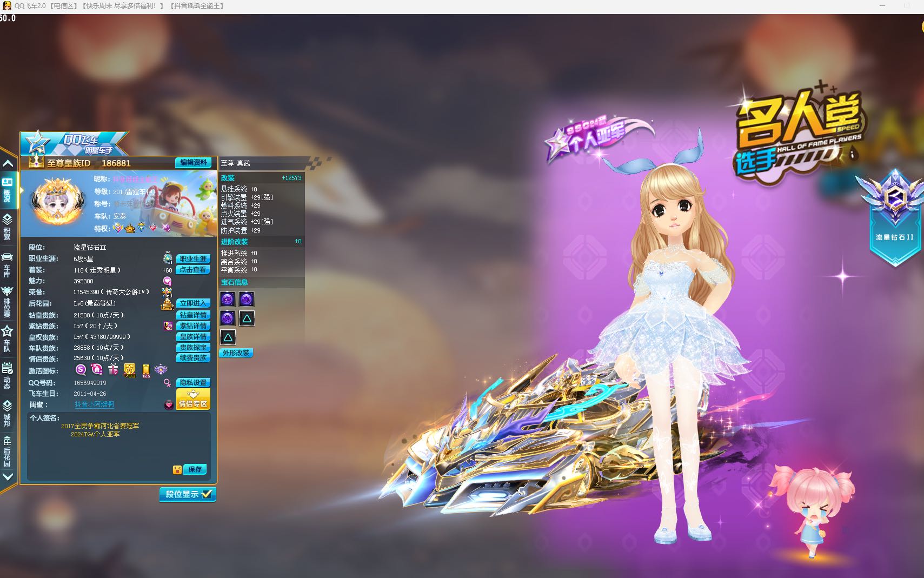Image resolution: width=924 pixels, height=578 pixels.
Task: Open 皇族详情 details
Action: click(x=193, y=336)
